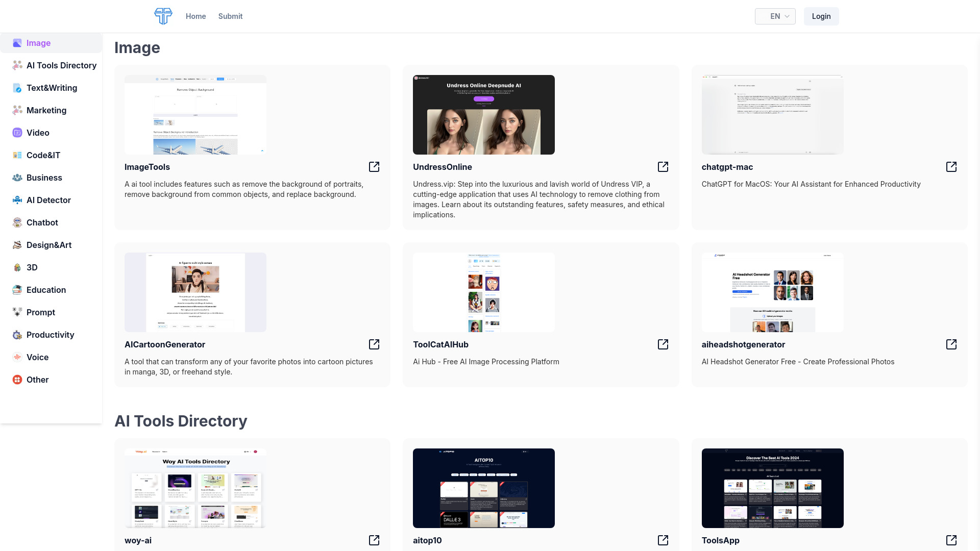Select the Code&IT sidebar icon
The image size is (980, 551).
(x=17, y=155)
